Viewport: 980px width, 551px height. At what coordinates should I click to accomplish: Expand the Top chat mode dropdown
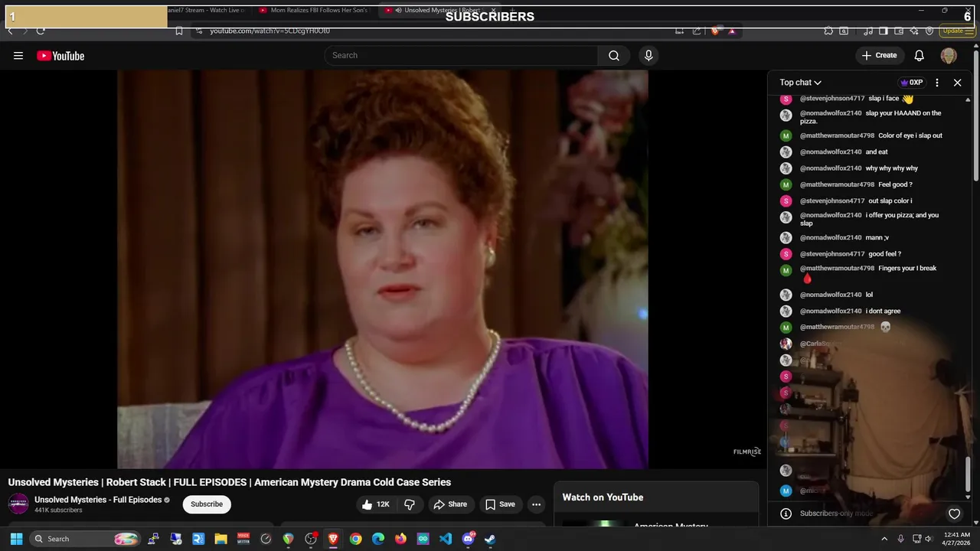(x=801, y=83)
